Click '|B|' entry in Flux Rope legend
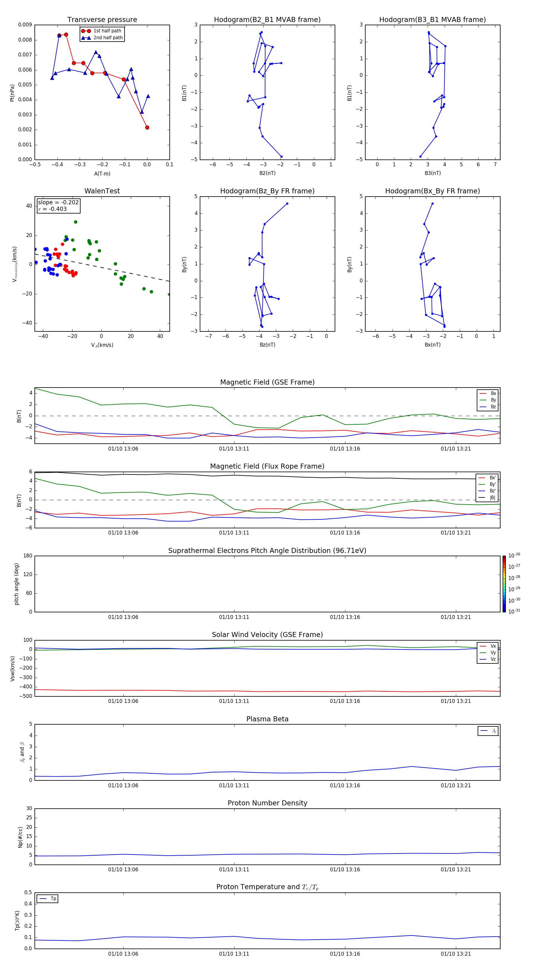The image size is (535, 980). click(x=487, y=498)
